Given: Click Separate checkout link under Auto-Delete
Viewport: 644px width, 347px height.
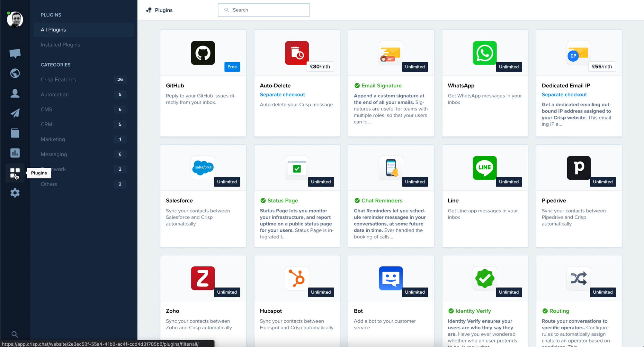Looking at the screenshot, I should [x=282, y=94].
